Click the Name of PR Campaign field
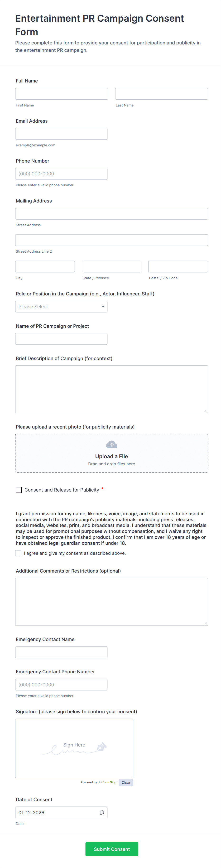 coord(61,339)
